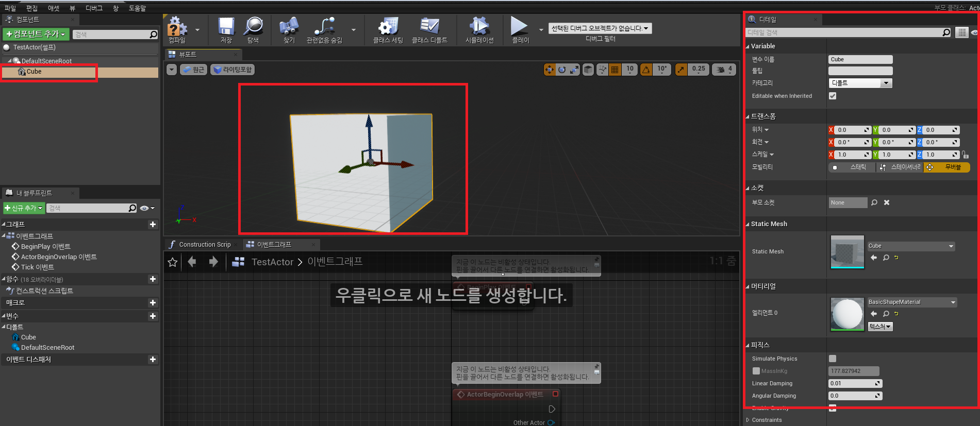Click property matrix grid icon in Details
This screenshot has width=980, height=426.
tap(962, 32)
